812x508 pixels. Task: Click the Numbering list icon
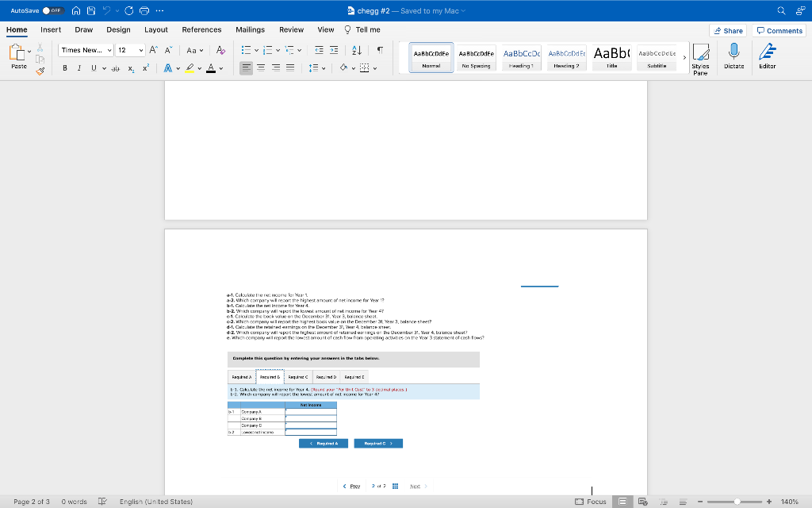268,50
